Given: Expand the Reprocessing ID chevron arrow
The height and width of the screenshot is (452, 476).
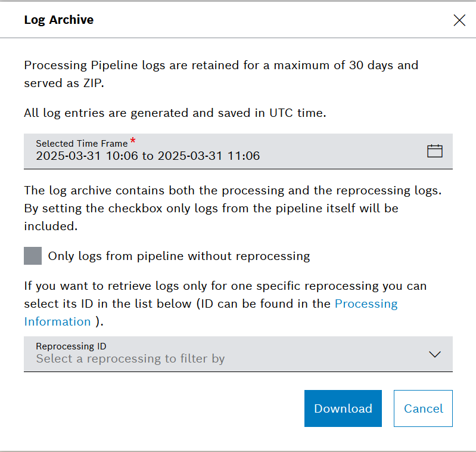Looking at the screenshot, I should coord(435,354).
